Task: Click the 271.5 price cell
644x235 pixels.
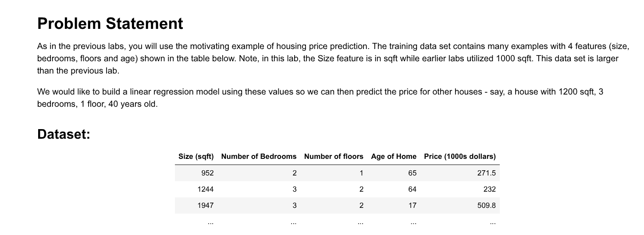Action: point(486,173)
